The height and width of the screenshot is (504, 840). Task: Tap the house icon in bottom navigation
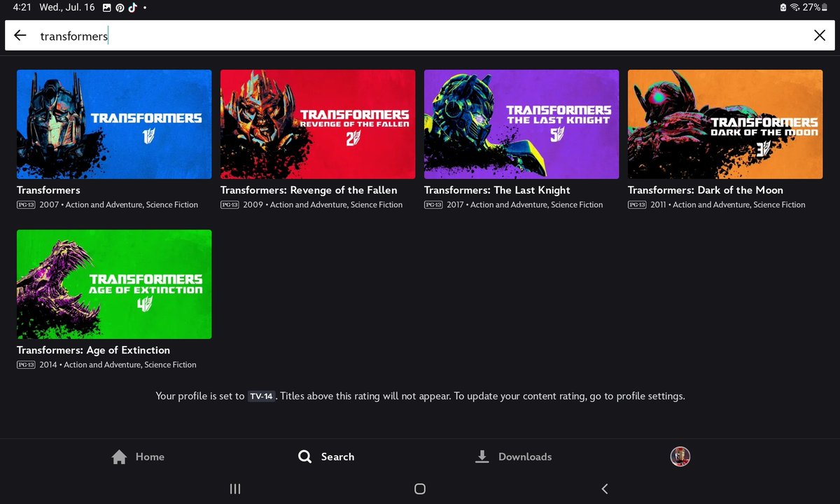pyautogui.click(x=119, y=457)
